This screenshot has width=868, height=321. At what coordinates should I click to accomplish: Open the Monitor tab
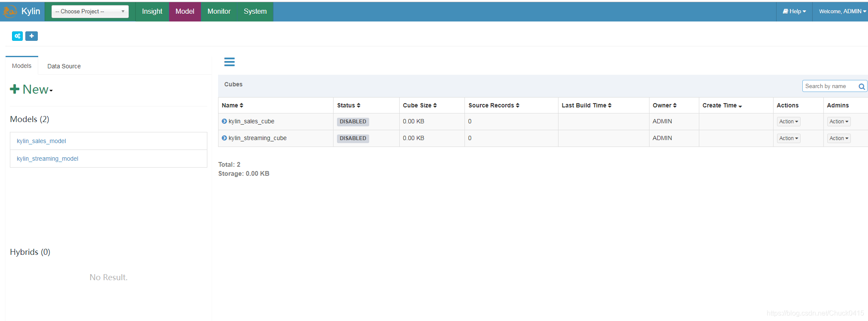tap(219, 11)
